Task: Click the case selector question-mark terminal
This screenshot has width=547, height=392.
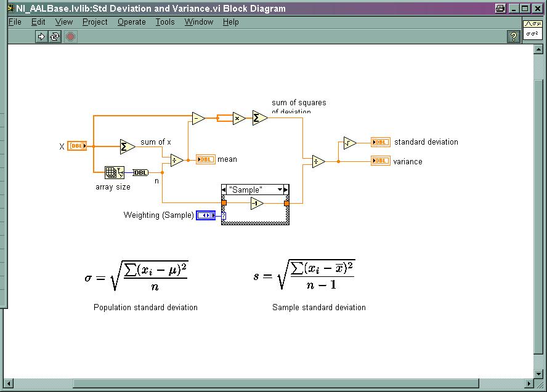Action: coord(224,215)
